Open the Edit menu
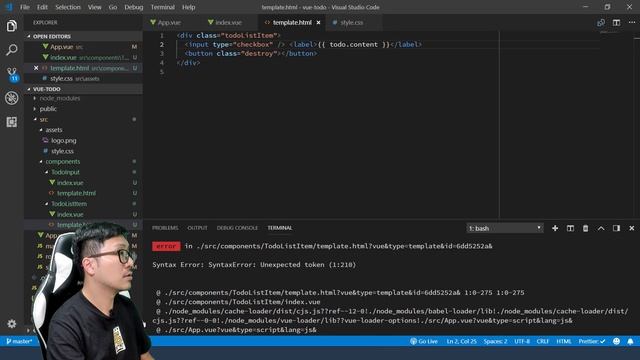Viewport: 640px width, 360px height. (x=42, y=7)
